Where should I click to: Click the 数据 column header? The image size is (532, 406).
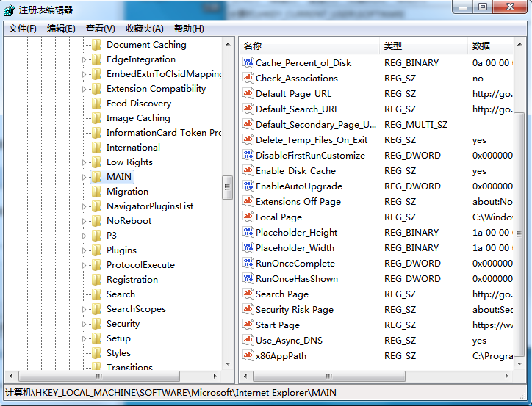(490, 46)
